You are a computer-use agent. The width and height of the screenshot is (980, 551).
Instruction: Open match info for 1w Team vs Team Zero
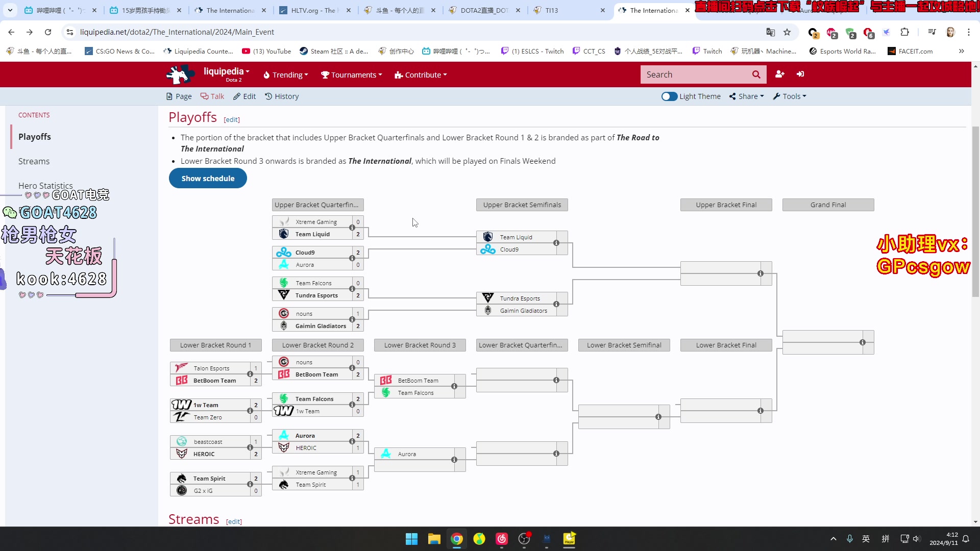250,411
